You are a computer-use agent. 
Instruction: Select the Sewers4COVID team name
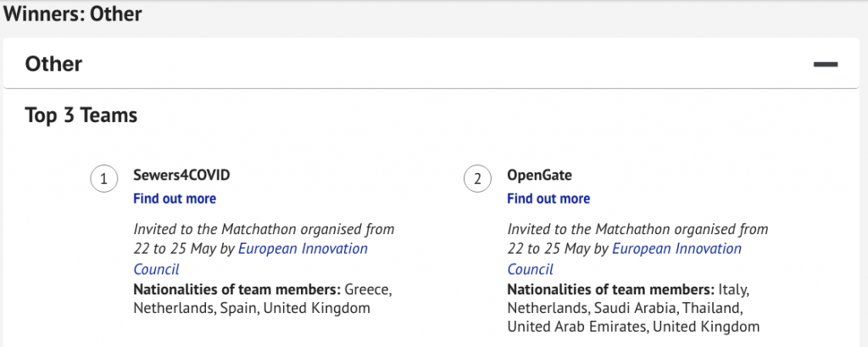(x=181, y=175)
